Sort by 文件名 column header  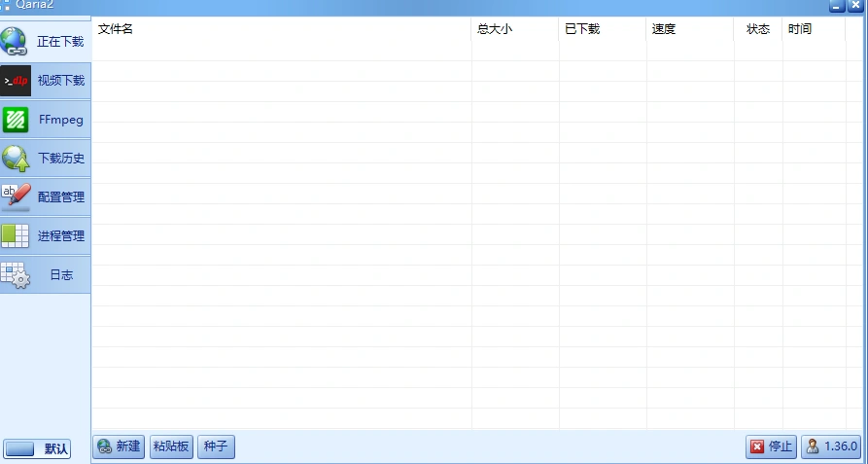click(282, 29)
